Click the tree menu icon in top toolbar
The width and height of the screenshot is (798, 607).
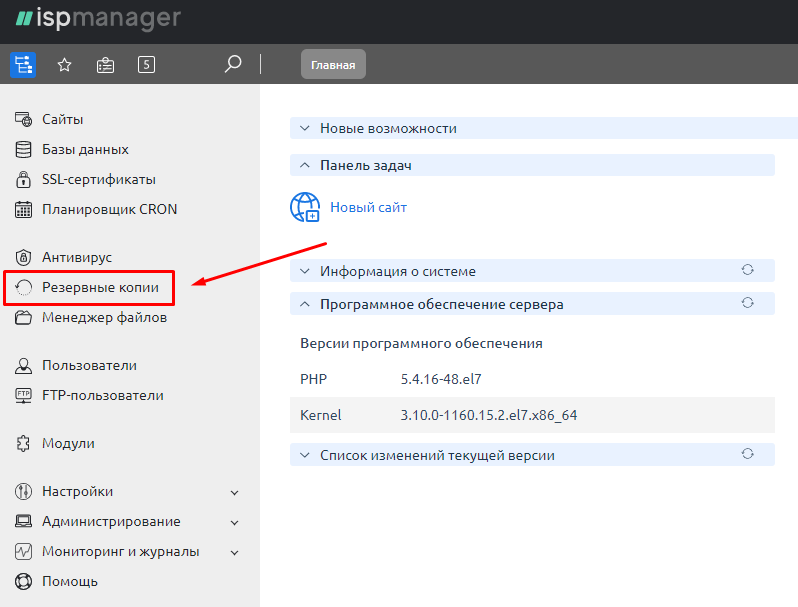(x=23, y=65)
